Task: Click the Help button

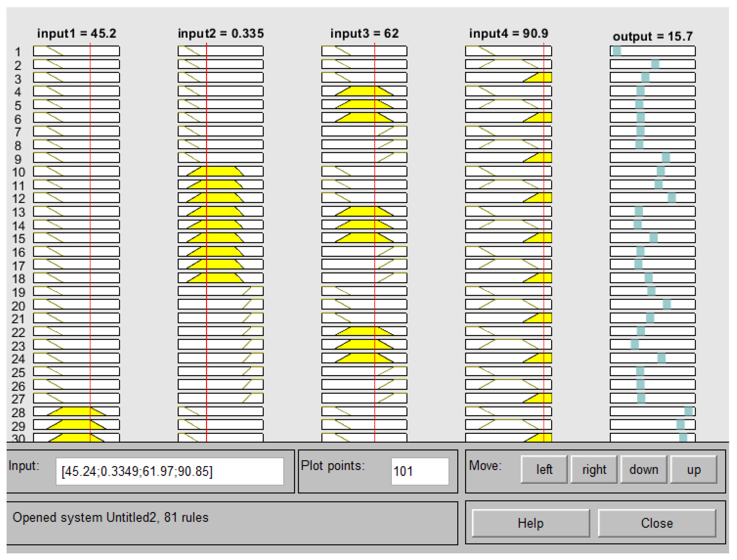Action: pyautogui.click(x=531, y=523)
